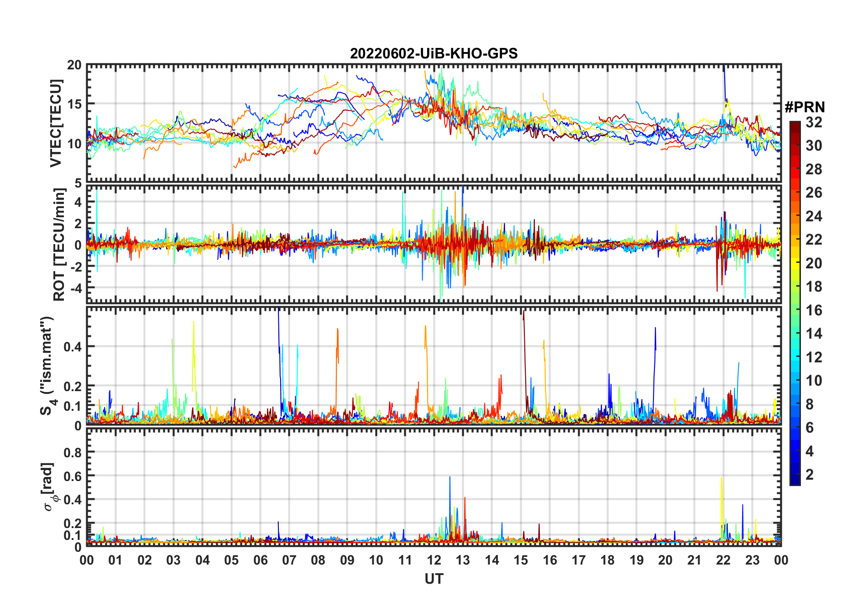Click sigma phi y-axis tick label 0.6
868x607 pixels.
(x=73, y=476)
